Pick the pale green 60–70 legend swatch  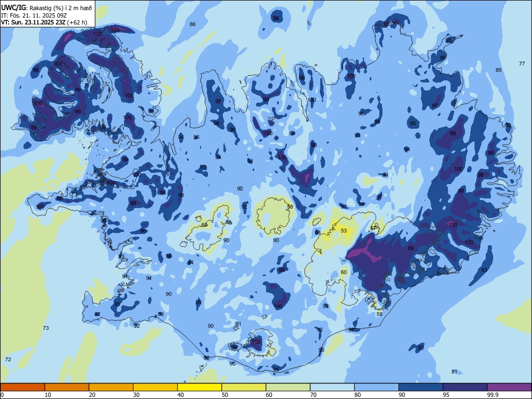pyautogui.click(x=288, y=387)
